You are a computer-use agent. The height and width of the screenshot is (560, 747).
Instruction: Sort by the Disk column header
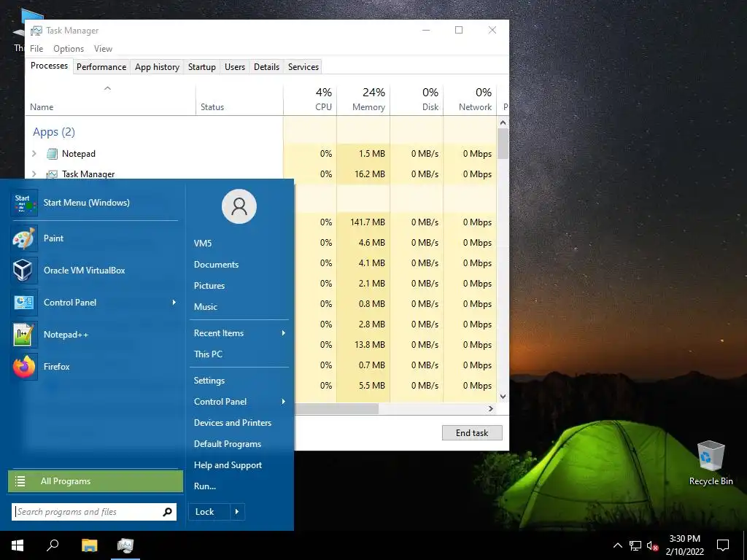[417, 99]
